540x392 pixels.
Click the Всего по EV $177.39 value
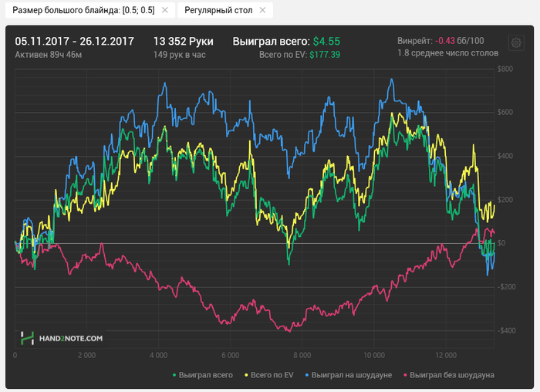[299, 55]
